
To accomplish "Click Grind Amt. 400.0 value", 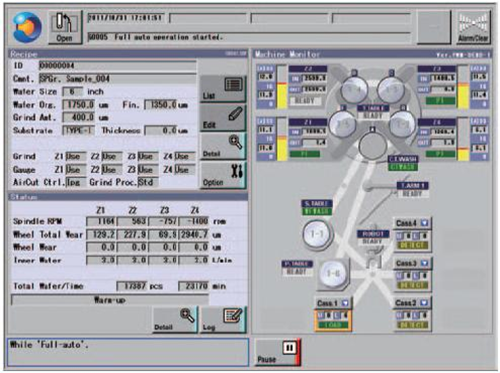I will click(78, 118).
